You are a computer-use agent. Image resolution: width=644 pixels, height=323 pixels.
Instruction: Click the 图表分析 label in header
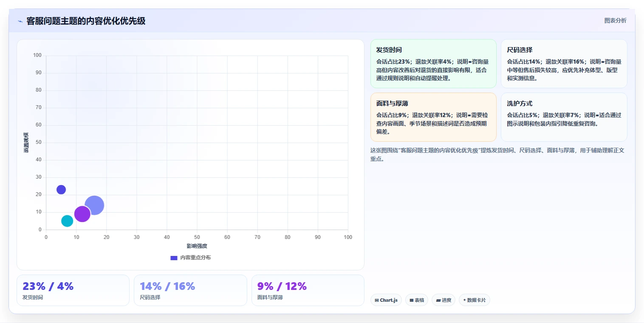tap(615, 20)
